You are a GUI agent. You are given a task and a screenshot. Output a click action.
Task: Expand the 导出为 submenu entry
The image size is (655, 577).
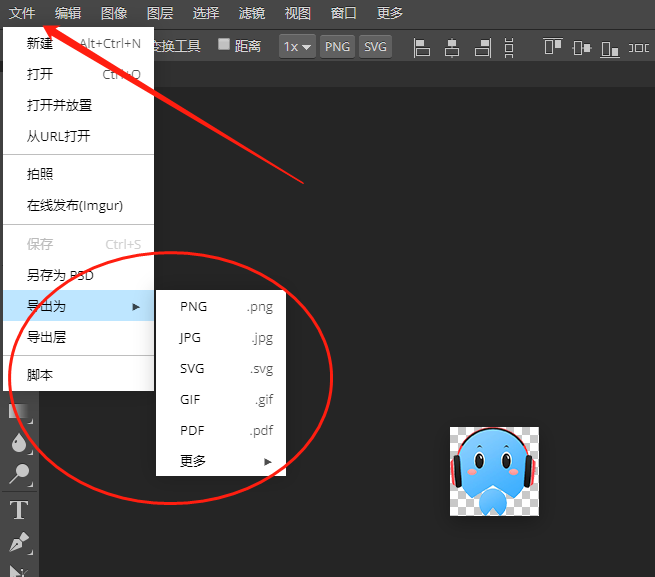click(x=78, y=306)
